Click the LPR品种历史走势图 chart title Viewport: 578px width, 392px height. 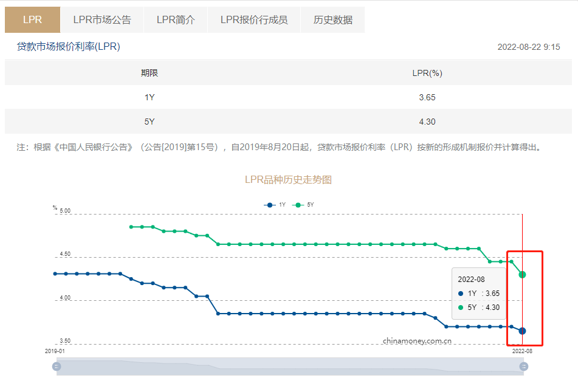(288, 180)
